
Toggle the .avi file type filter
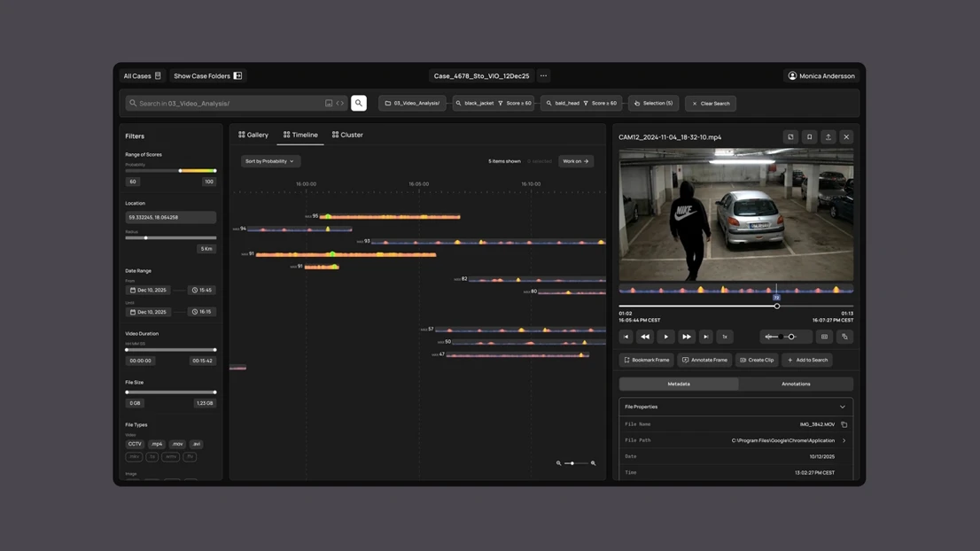[197, 444]
